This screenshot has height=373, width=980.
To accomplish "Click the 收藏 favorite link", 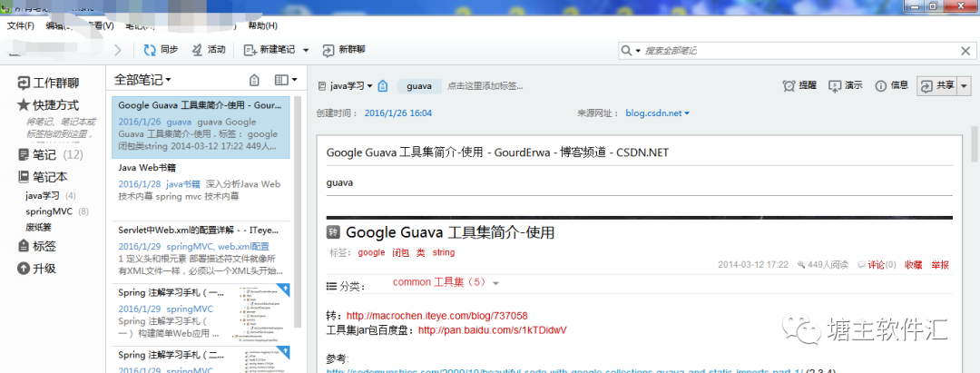I will [x=914, y=265].
